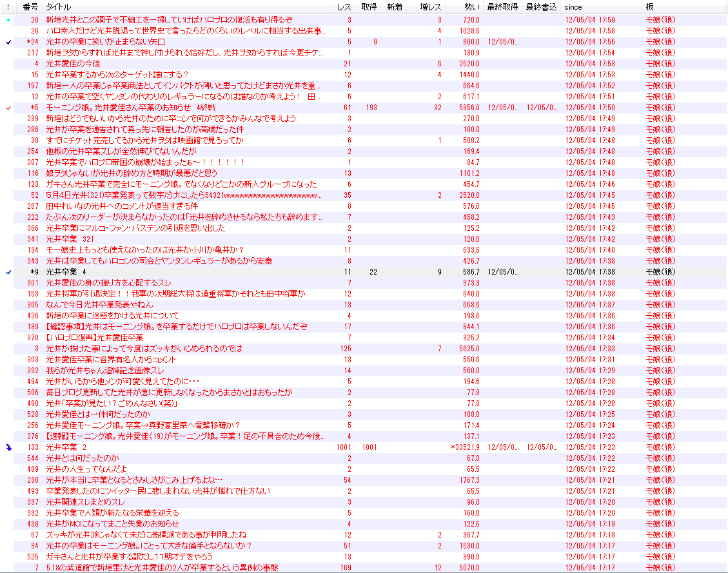Click the レス count 125 of thread 3

346,349
